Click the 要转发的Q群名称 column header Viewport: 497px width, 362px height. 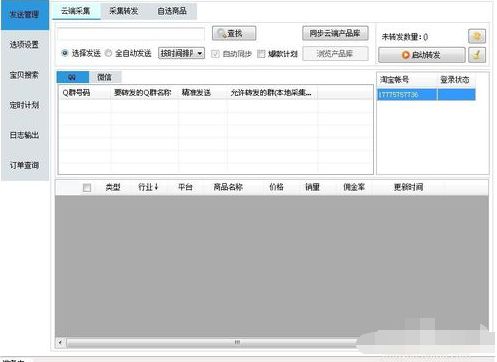(144, 93)
